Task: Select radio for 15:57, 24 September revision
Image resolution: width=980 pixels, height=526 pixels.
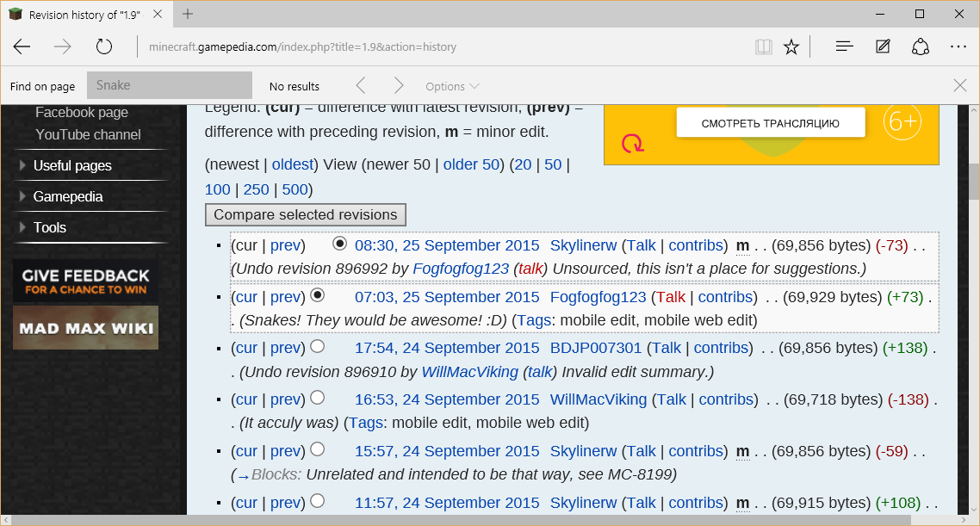Action: point(318,449)
